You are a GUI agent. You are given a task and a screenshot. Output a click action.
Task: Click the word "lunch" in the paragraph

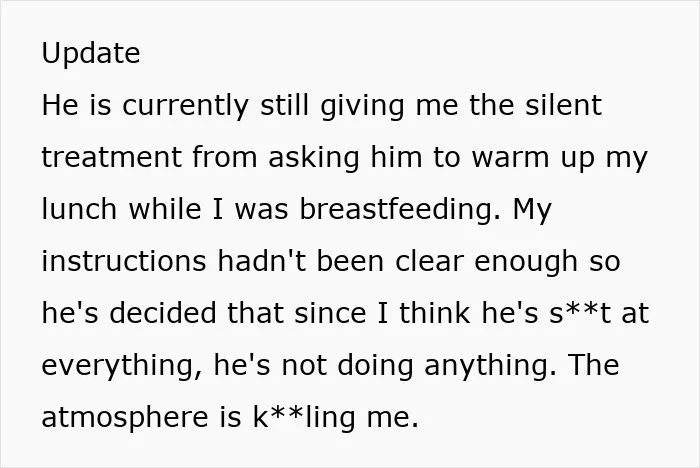tap(79, 209)
